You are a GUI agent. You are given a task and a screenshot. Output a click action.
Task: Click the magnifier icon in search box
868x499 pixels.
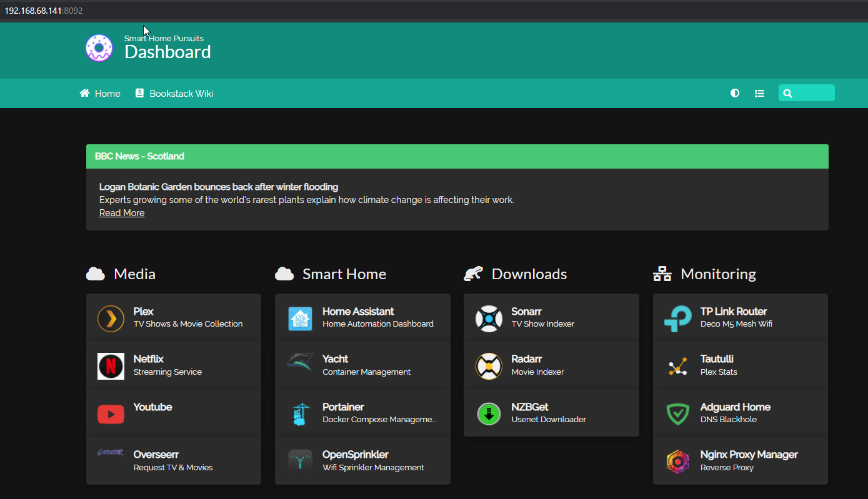point(787,93)
